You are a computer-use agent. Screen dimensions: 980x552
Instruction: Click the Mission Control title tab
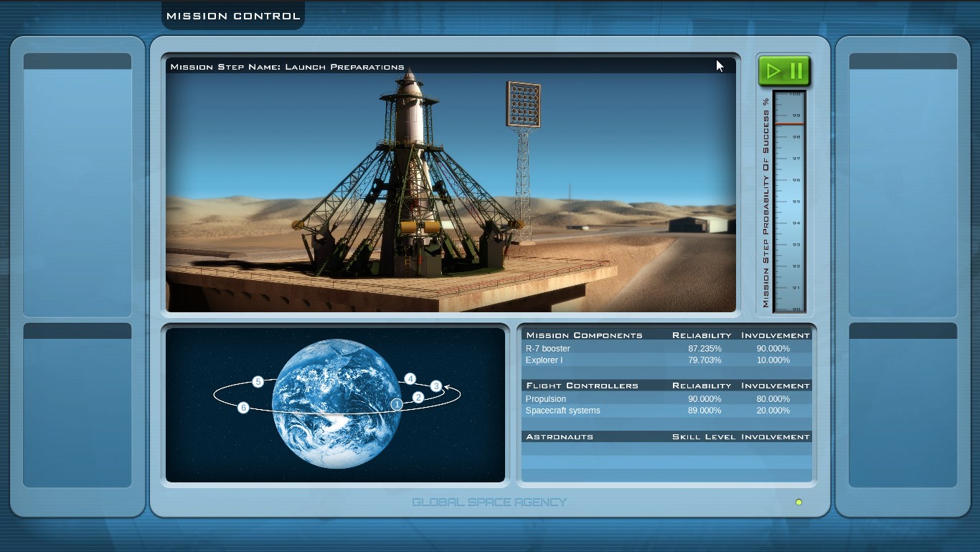coord(233,16)
